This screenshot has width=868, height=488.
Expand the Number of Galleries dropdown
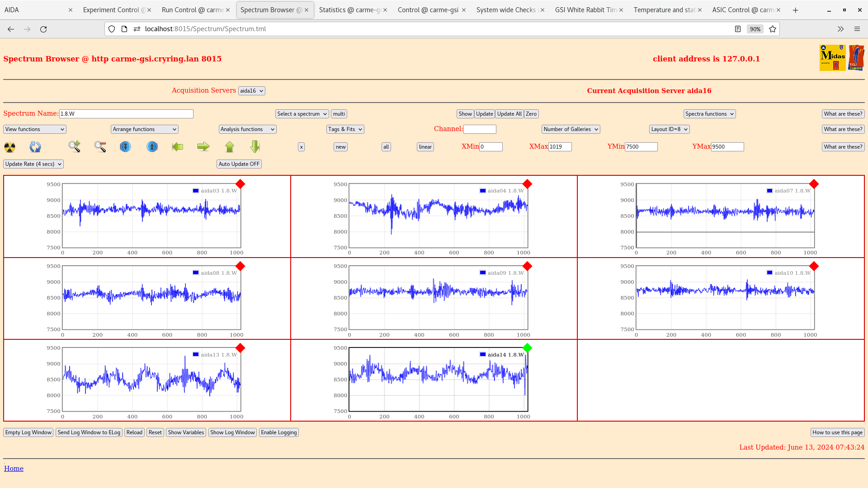click(x=569, y=129)
